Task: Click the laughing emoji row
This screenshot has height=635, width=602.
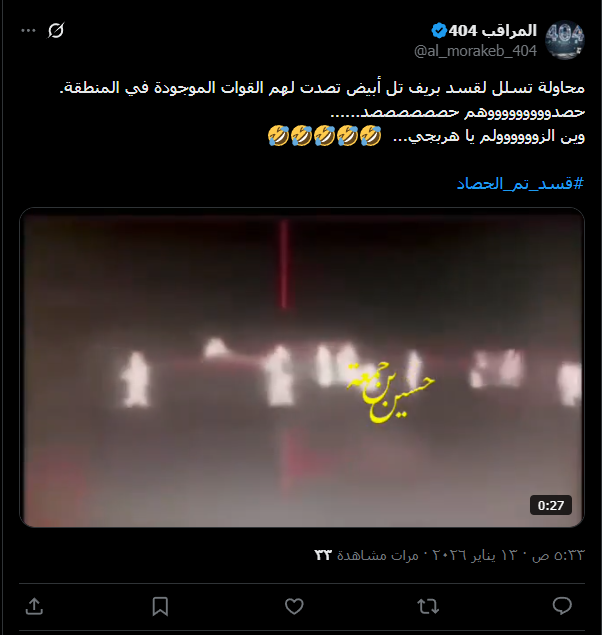Action: 325,136
